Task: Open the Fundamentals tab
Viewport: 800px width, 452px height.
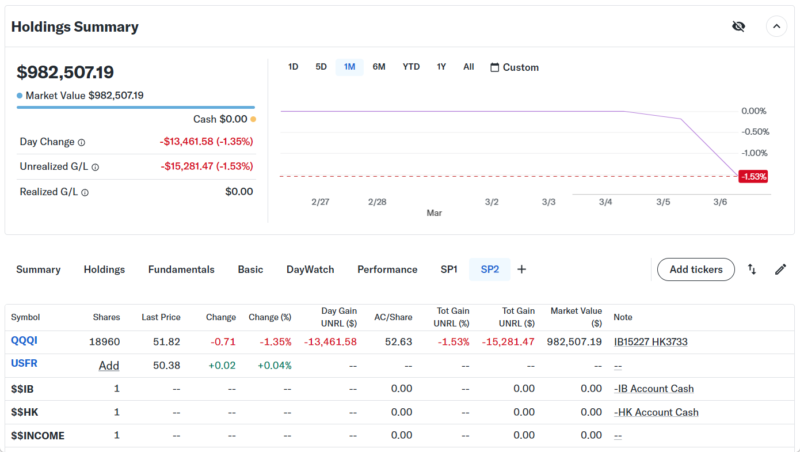Action: point(181,269)
